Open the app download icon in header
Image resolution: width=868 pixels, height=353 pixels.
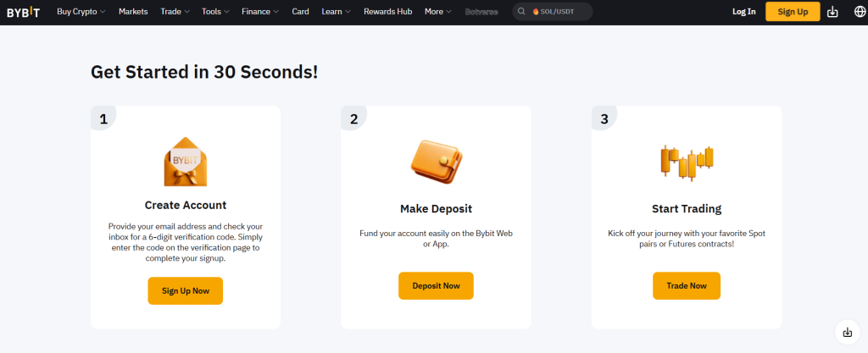(x=832, y=12)
